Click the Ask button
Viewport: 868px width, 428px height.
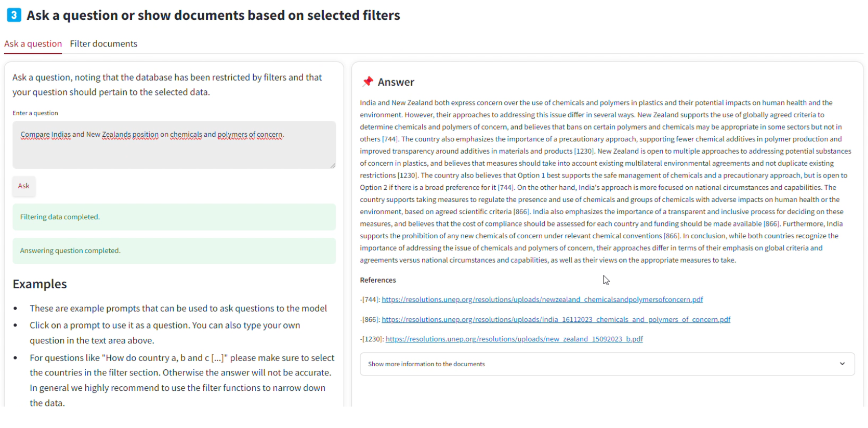pyautogui.click(x=24, y=186)
